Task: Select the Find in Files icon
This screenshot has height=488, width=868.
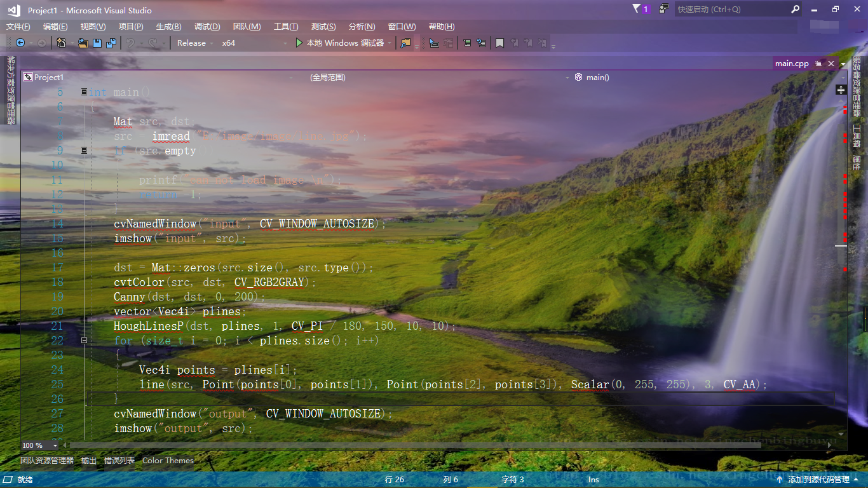Action: (x=405, y=43)
